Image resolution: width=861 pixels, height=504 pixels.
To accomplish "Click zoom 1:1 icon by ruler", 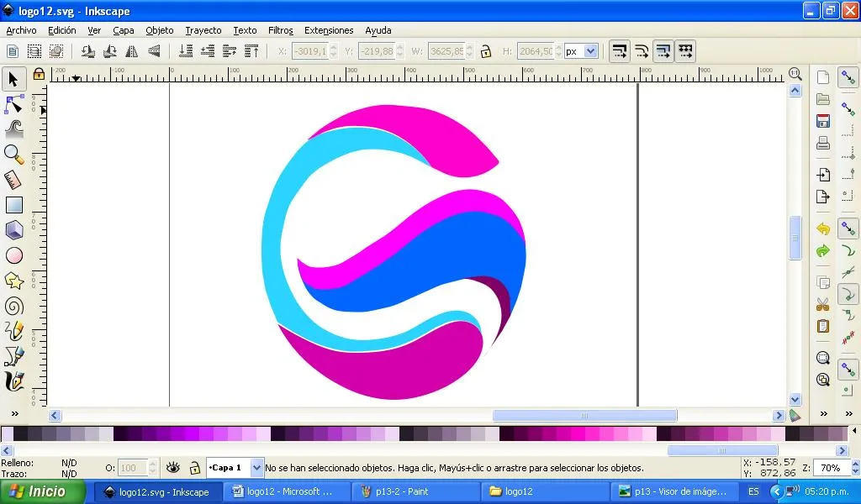I will 795,73.
